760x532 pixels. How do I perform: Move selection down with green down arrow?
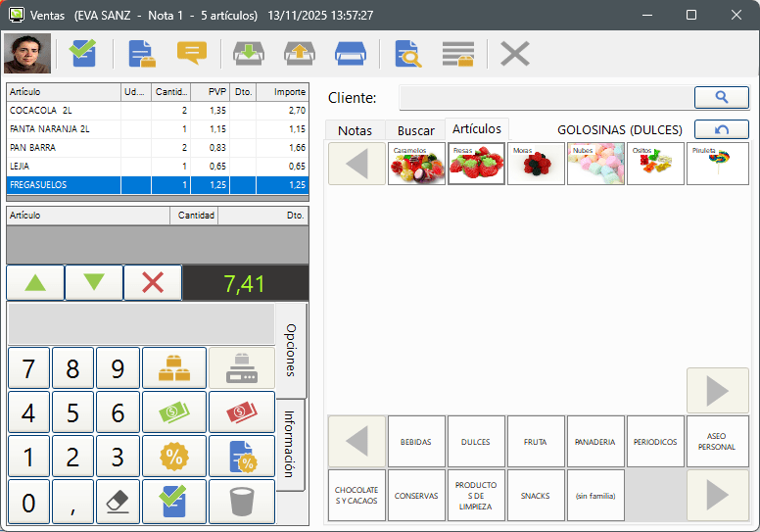pos(94,282)
